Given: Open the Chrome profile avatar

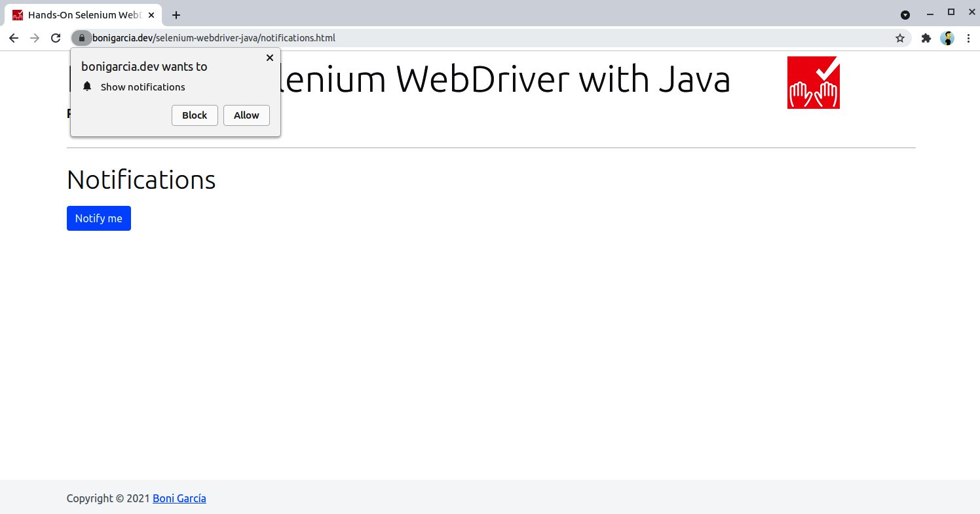Looking at the screenshot, I should (x=947, y=38).
